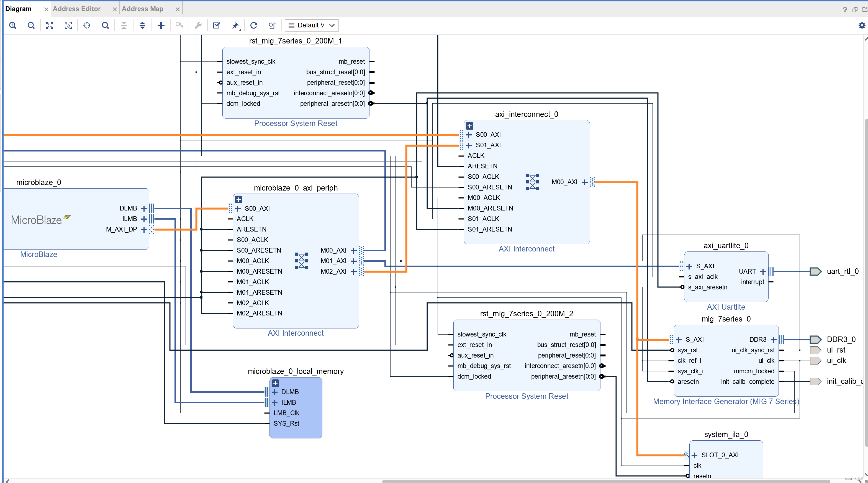
Task: Select the Zoom Out tool
Action: tap(31, 25)
